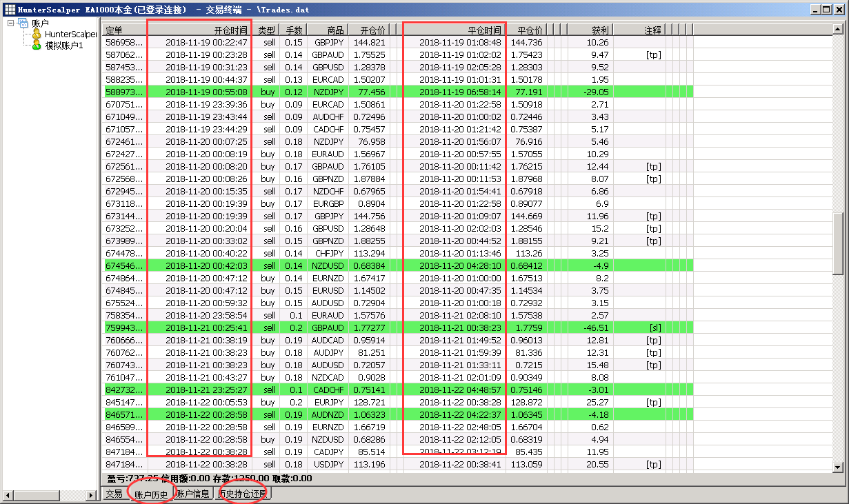Click the HunterScalper app icon in title bar
The width and height of the screenshot is (849, 504).
point(9,9)
